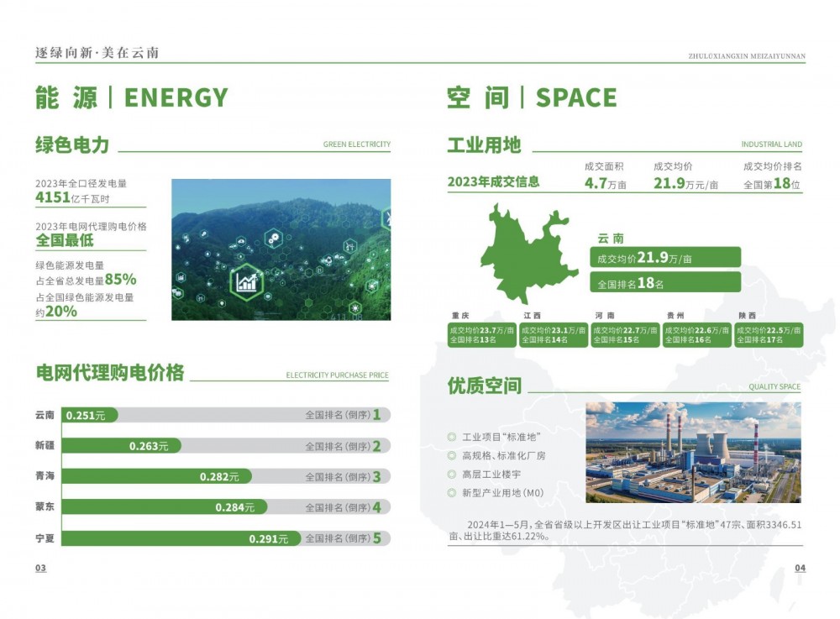Click the bullet circle beside 高规格、标准化厂房
The image size is (840, 619).
[452, 456]
